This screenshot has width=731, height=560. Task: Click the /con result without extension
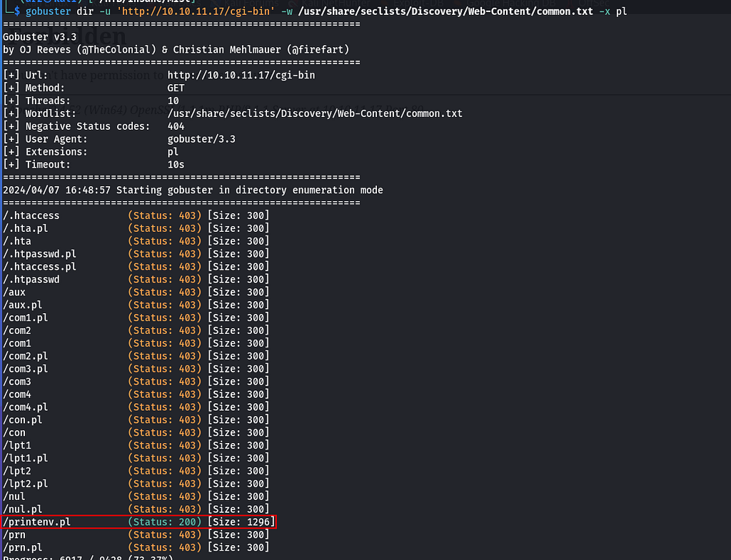(x=136, y=433)
